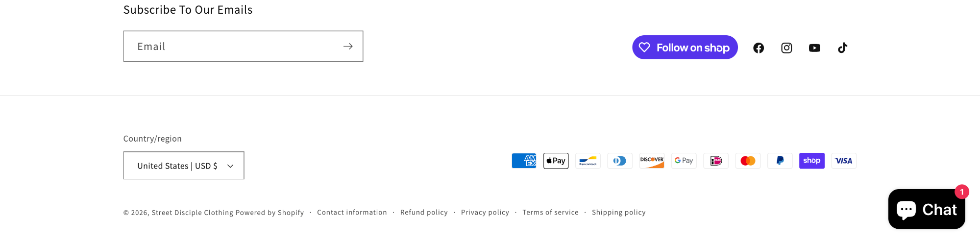Open the Instagram social icon

coord(786,48)
